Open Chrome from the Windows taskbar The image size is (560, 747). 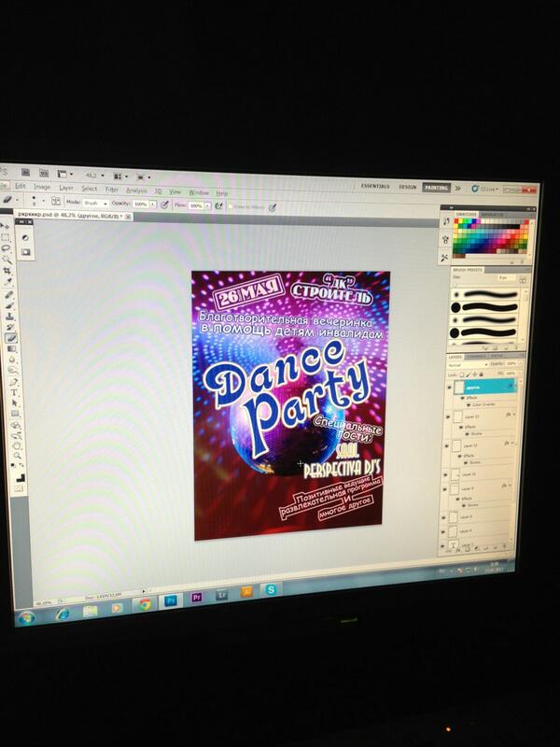pos(145,604)
